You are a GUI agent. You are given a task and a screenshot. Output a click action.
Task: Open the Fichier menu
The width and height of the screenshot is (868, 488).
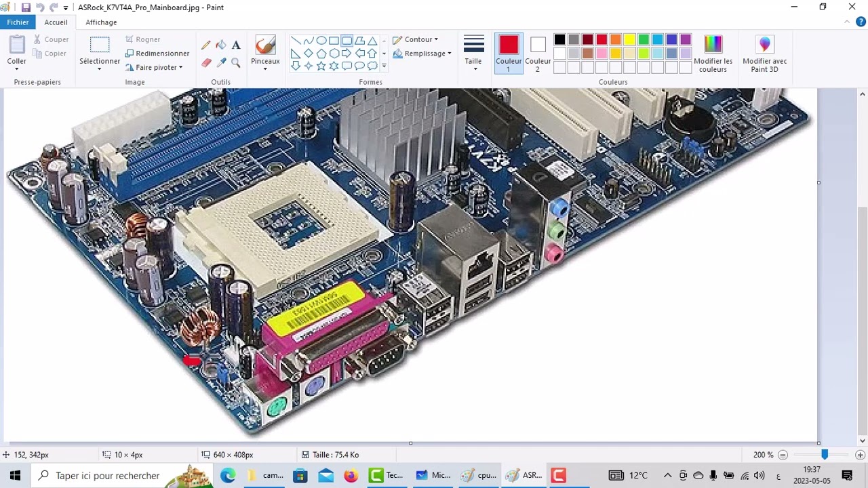point(18,22)
